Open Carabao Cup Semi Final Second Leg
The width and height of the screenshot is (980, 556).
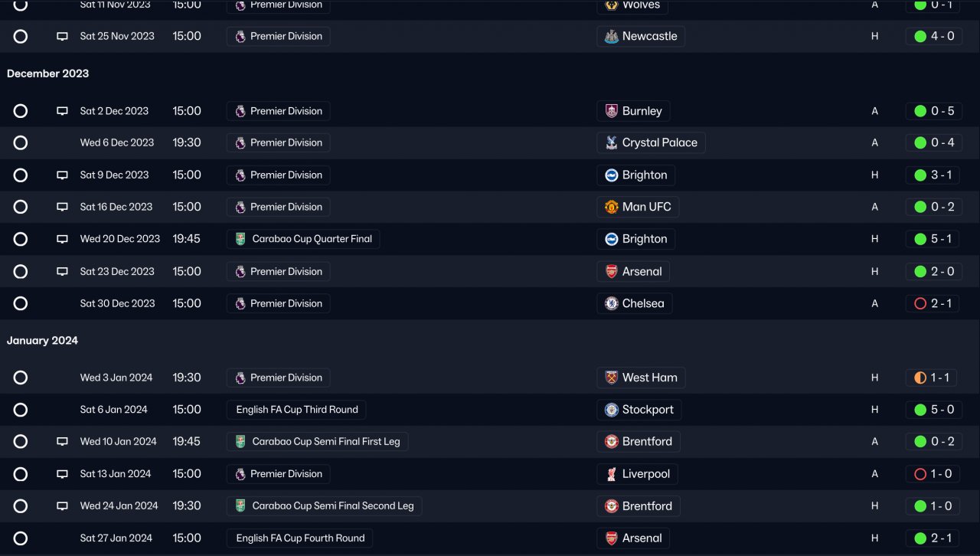click(325, 506)
